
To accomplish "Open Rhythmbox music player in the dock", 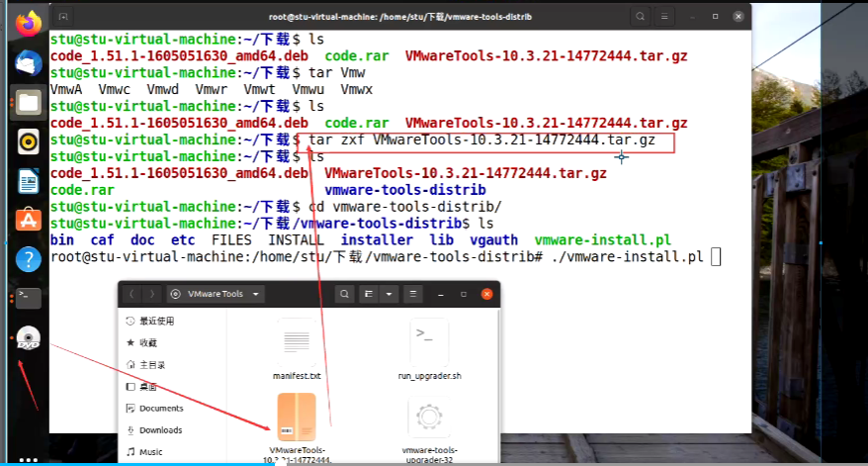I will pos(29,141).
